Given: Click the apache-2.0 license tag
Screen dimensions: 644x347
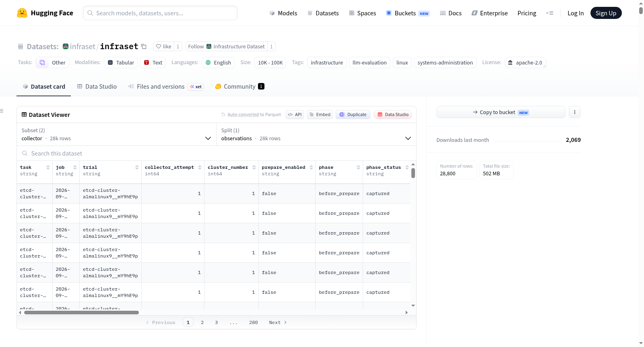Looking at the screenshot, I should point(525,62).
